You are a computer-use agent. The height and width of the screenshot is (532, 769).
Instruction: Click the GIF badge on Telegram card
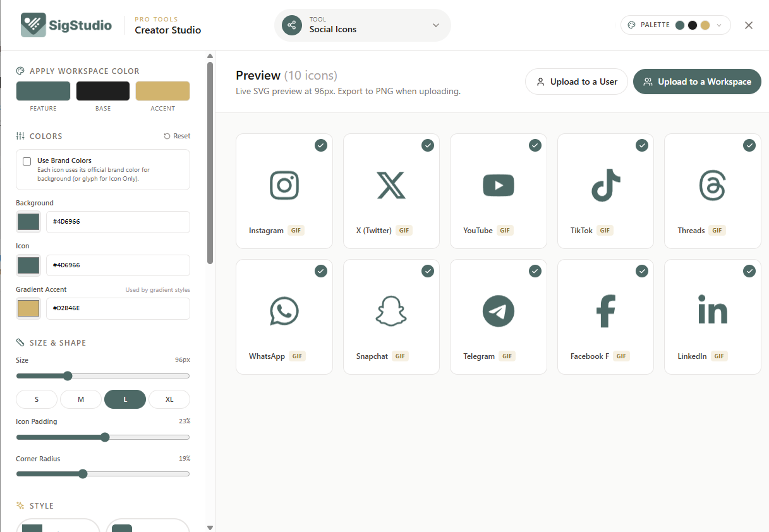507,356
